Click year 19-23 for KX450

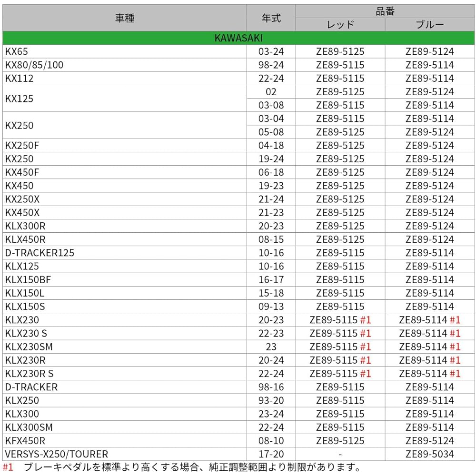(x=271, y=186)
